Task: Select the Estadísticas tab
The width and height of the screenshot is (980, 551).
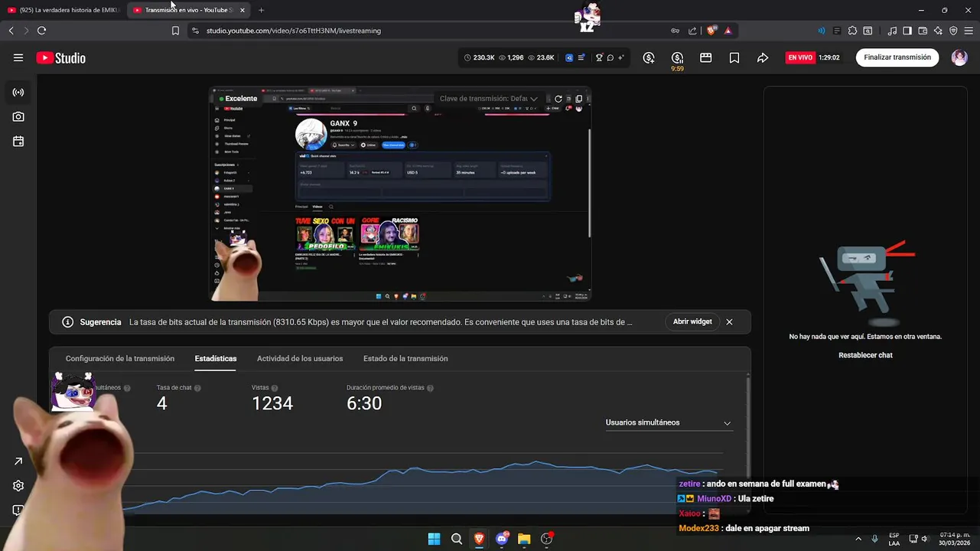Action: point(216,358)
